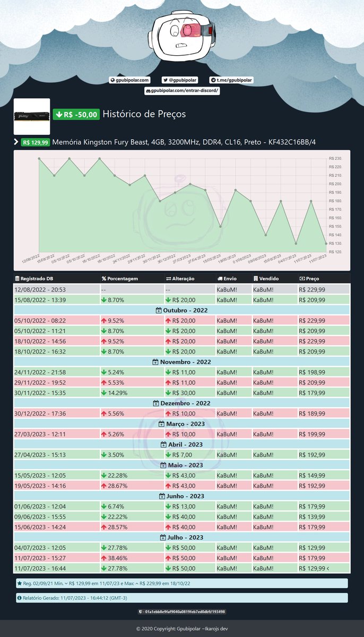The height and width of the screenshot is (637, 364).
Task: Click the Telegram icon beside t.me/gpubipolar
Action: [x=213, y=80]
